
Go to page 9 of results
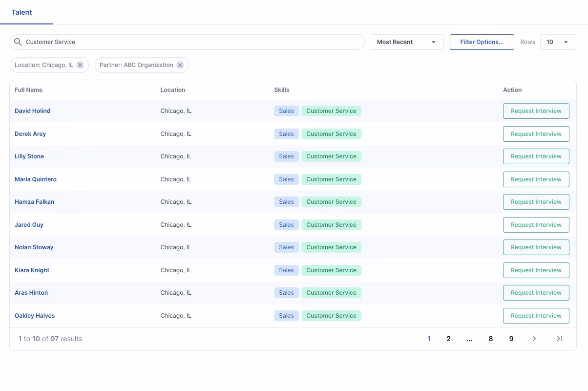click(511, 339)
